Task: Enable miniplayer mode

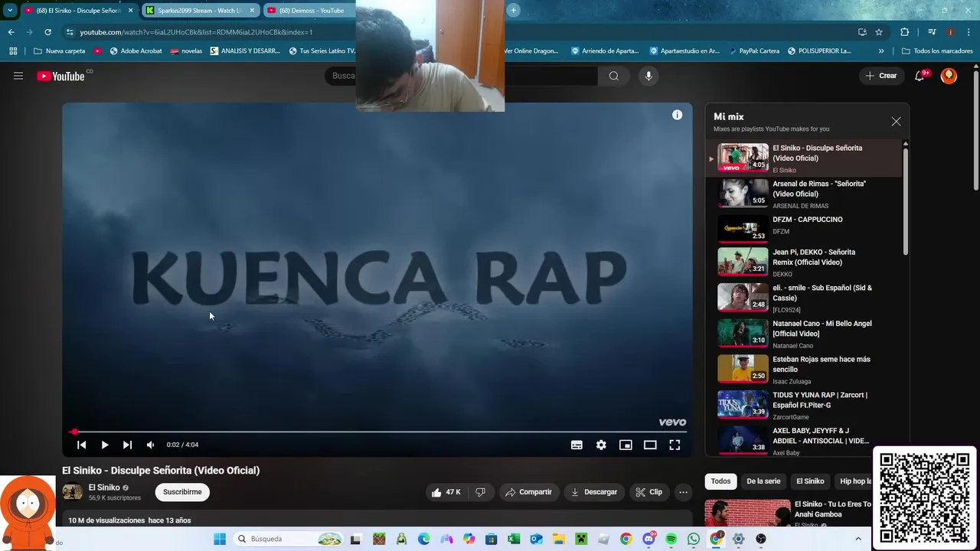Action: pos(626,445)
